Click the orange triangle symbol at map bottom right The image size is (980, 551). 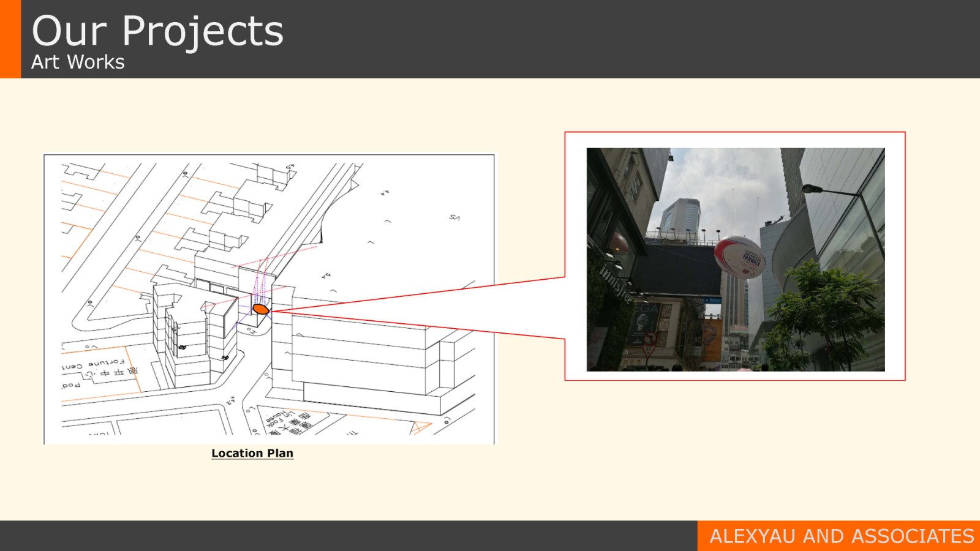pyautogui.click(x=420, y=427)
